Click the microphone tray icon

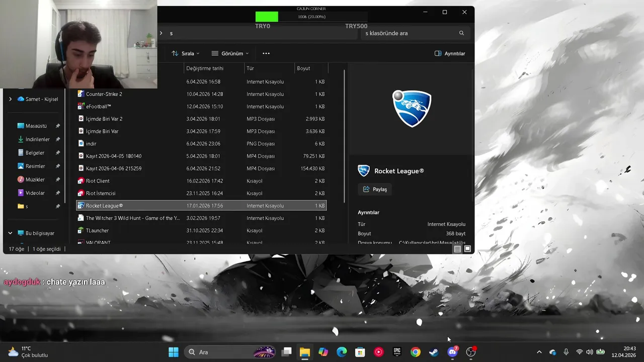pos(566,352)
